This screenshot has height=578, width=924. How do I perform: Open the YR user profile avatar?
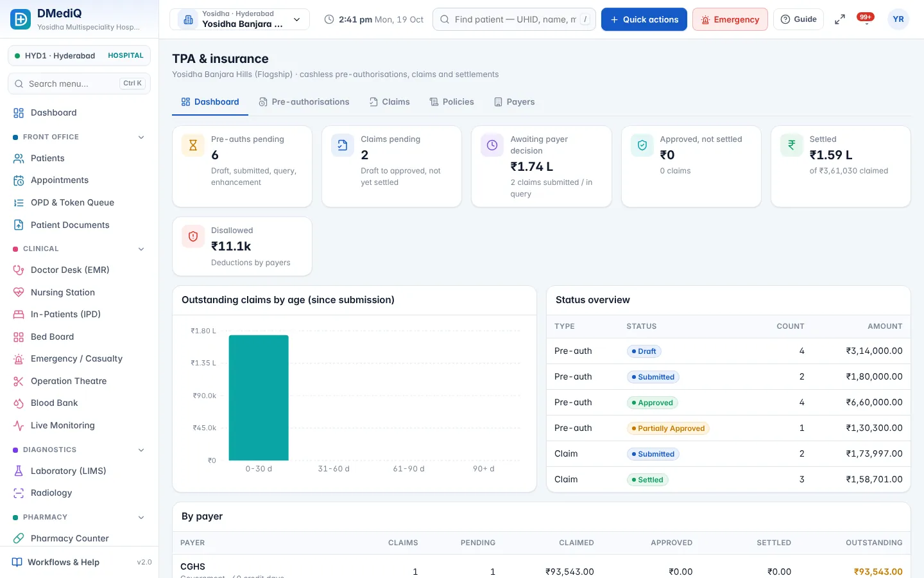tap(898, 19)
